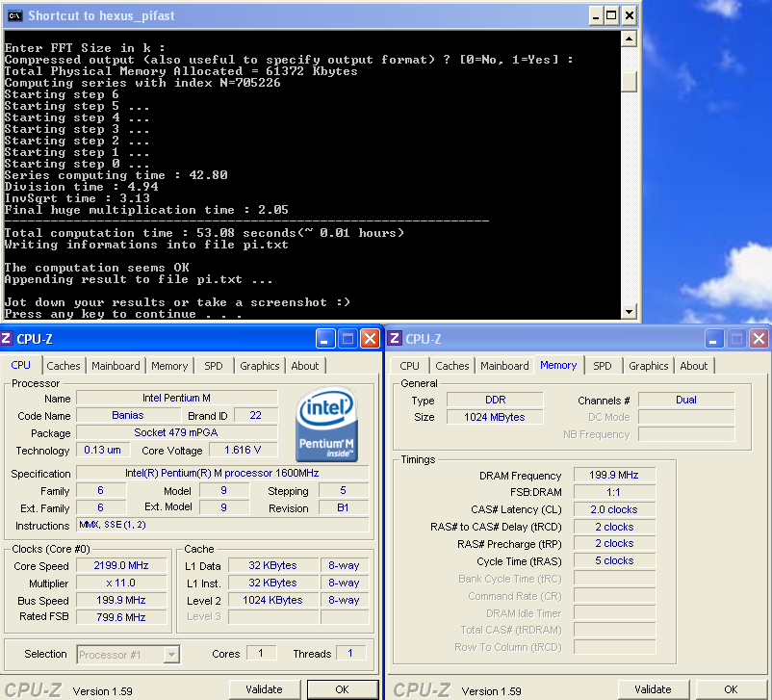Click the CPU-Z Z icon in left window
Screen dimensions: 772x700
[6, 338]
